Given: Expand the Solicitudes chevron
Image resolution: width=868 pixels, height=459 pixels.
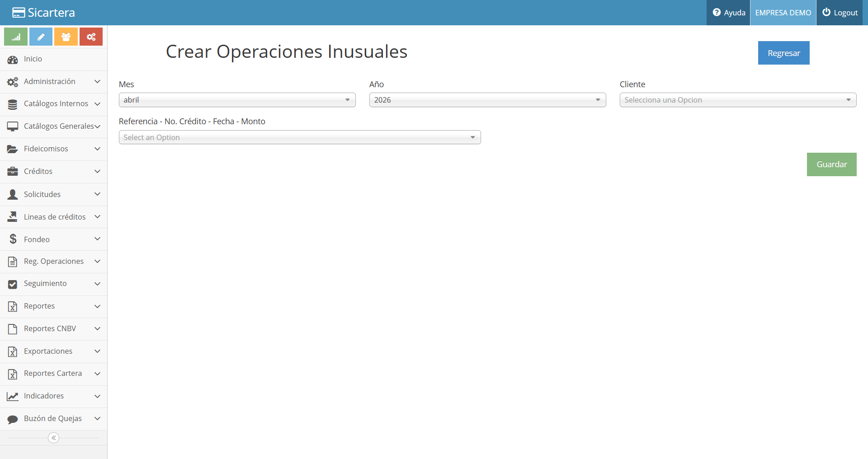Looking at the screenshot, I should point(97,194).
